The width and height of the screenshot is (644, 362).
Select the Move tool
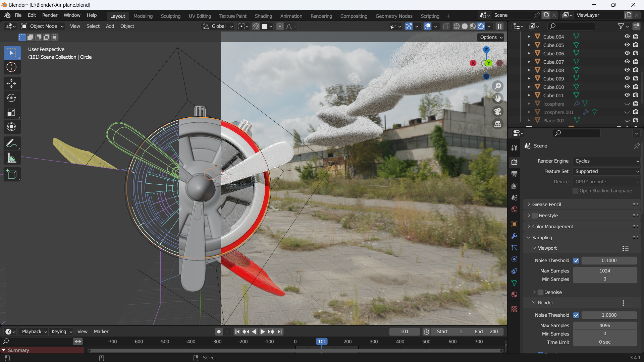coord(11,83)
